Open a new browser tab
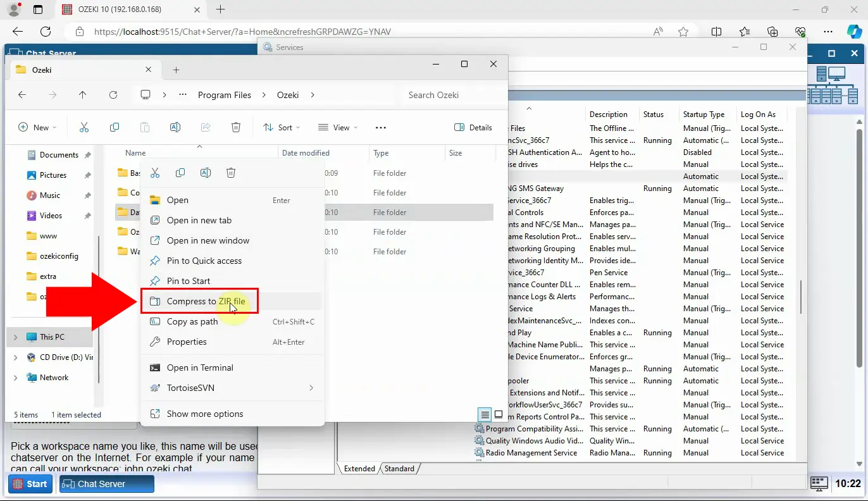Viewport: 868px width, 501px height. (x=221, y=9)
